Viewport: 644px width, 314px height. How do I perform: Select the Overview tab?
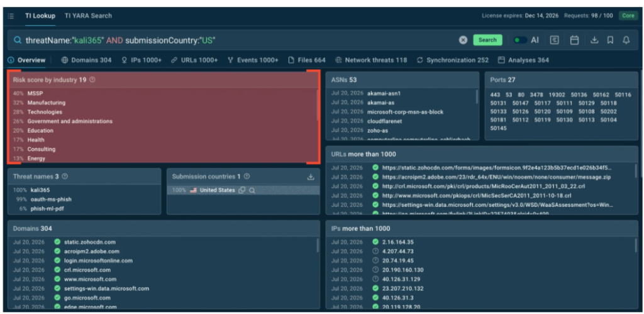tap(26, 60)
